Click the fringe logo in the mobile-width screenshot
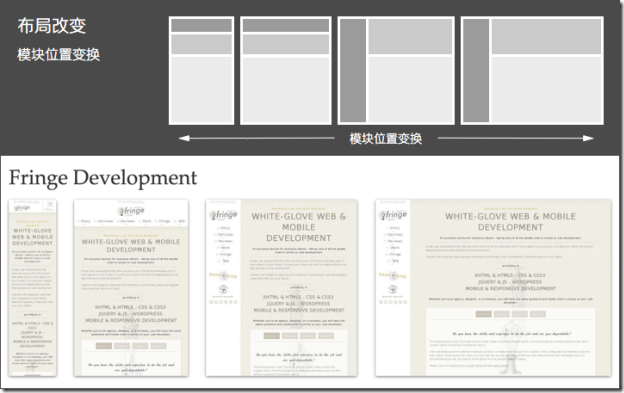624x393 pixels. 22,208
